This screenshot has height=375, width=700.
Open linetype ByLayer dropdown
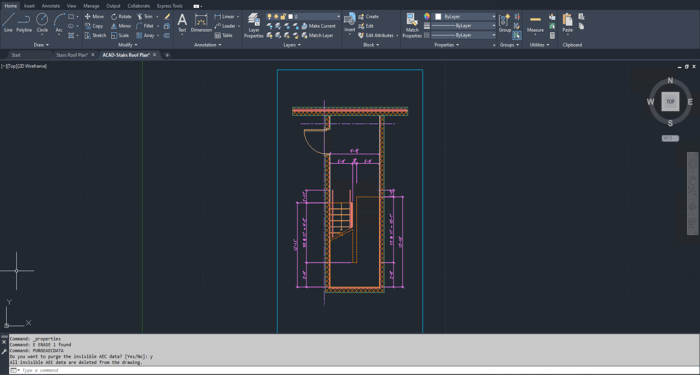coord(463,35)
